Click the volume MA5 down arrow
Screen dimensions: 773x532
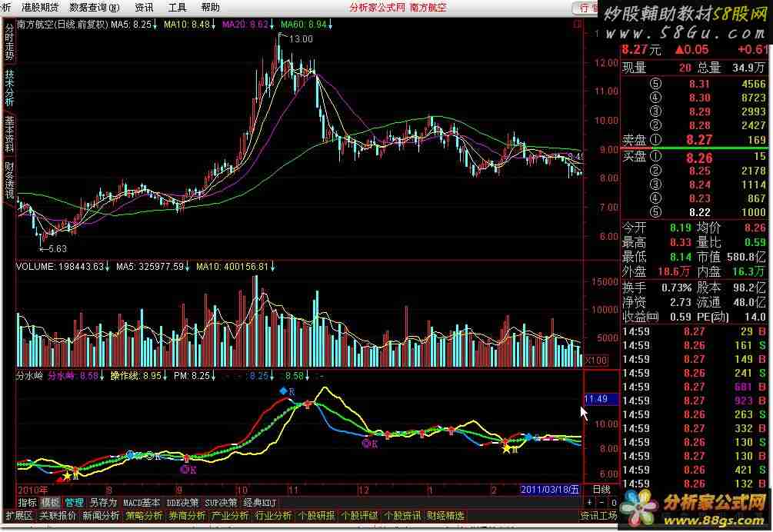coord(188,267)
